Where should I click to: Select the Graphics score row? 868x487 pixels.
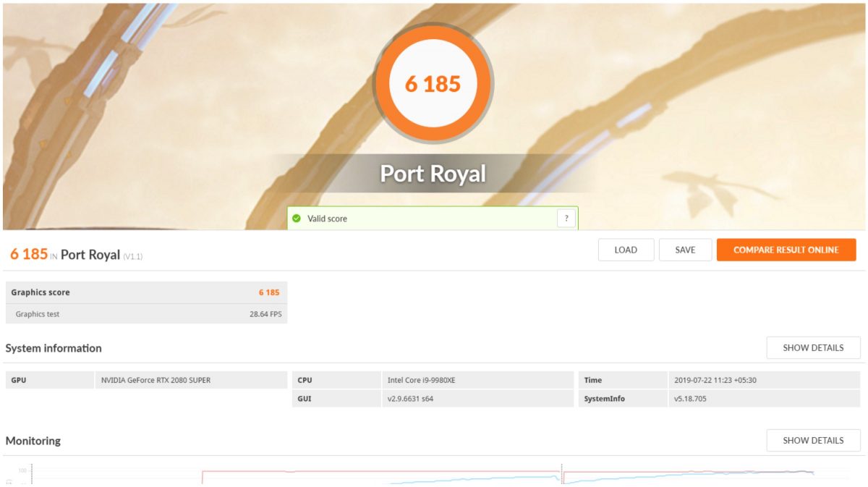145,292
